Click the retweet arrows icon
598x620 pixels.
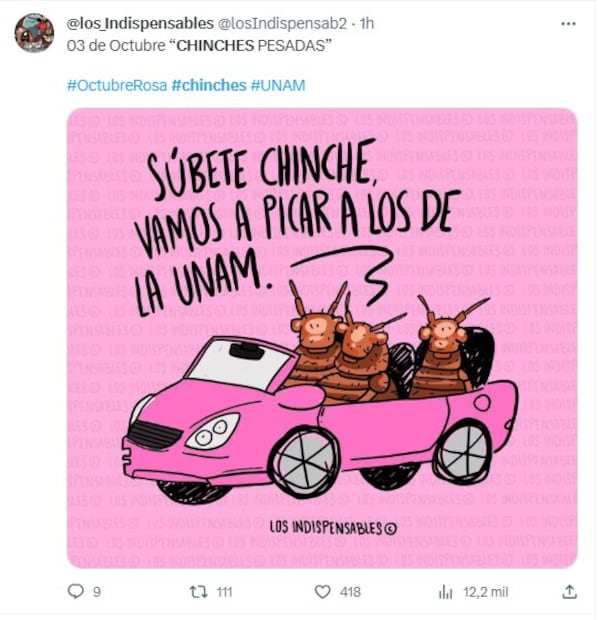(198, 592)
